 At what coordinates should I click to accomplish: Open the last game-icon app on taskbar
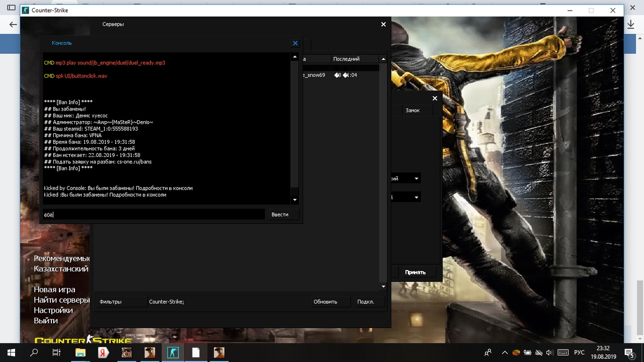point(219,352)
